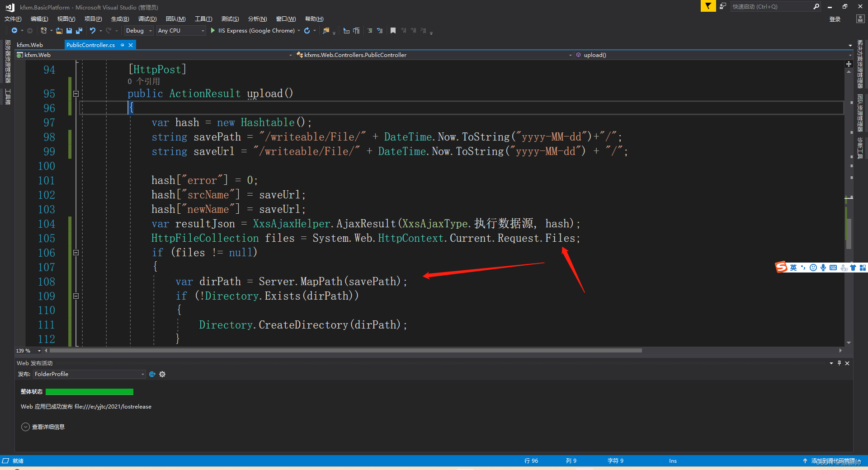The image size is (868, 470).
Task: Click the Find in Files toolbar icon
Action: click(326, 31)
